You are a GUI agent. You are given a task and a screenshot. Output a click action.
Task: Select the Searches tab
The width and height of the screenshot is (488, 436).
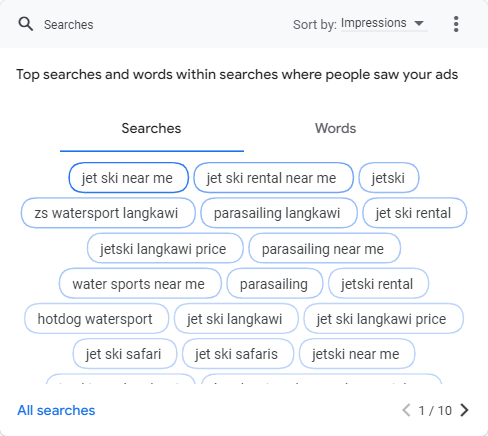(151, 128)
